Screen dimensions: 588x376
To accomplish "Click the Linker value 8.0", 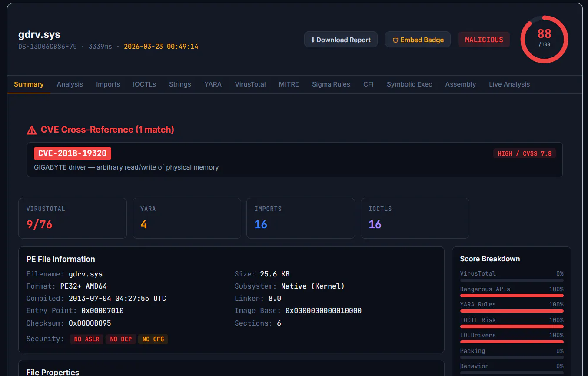I will tap(275, 299).
